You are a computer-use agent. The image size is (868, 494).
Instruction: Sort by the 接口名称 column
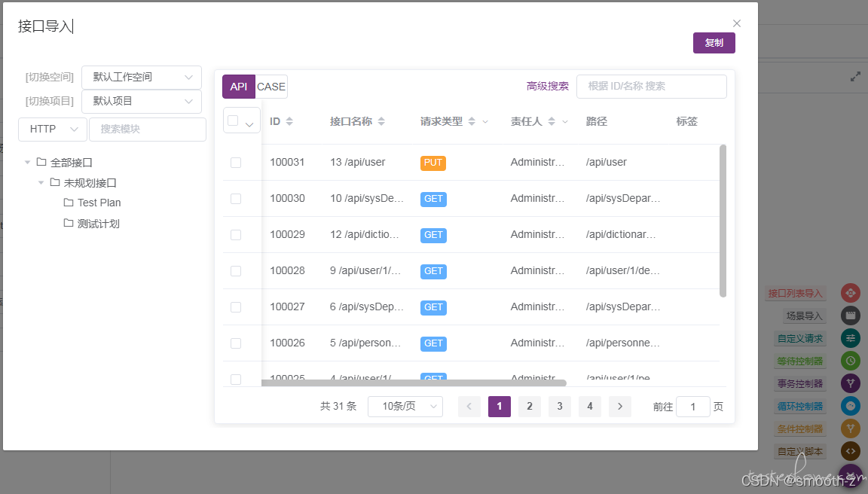tap(381, 121)
